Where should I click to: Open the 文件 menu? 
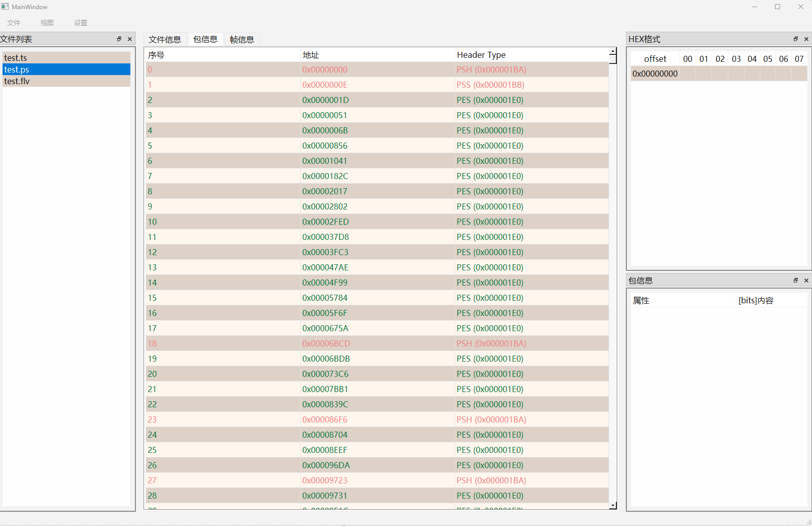tap(14, 23)
